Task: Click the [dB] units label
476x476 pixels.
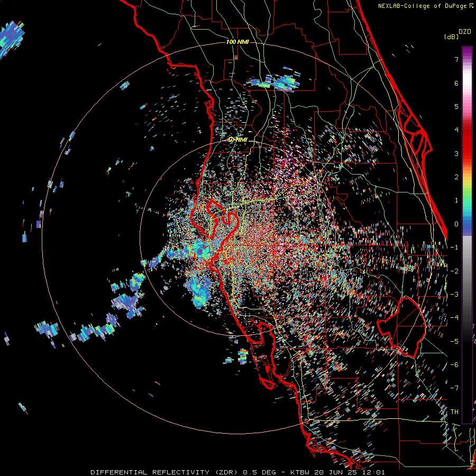Action: point(452,36)
